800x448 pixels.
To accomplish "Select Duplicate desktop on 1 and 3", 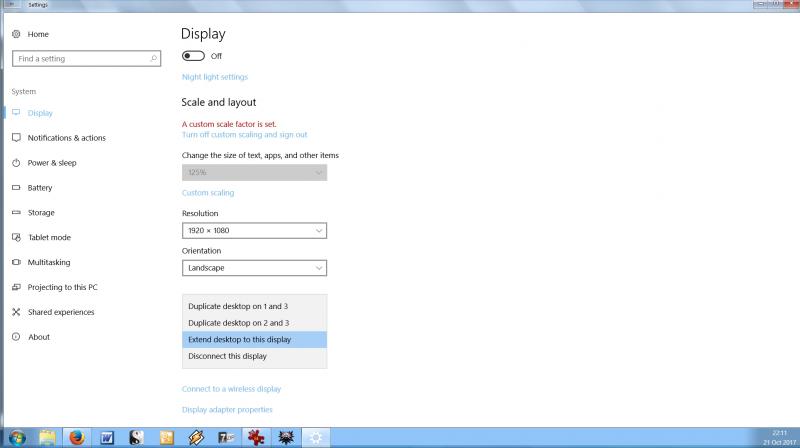I will [x=238, y=306].
